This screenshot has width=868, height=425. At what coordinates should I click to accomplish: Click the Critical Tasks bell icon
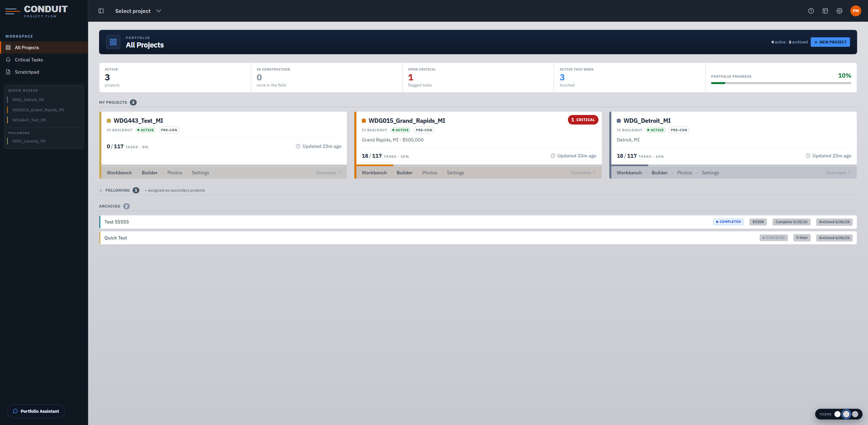coord(8,60)
